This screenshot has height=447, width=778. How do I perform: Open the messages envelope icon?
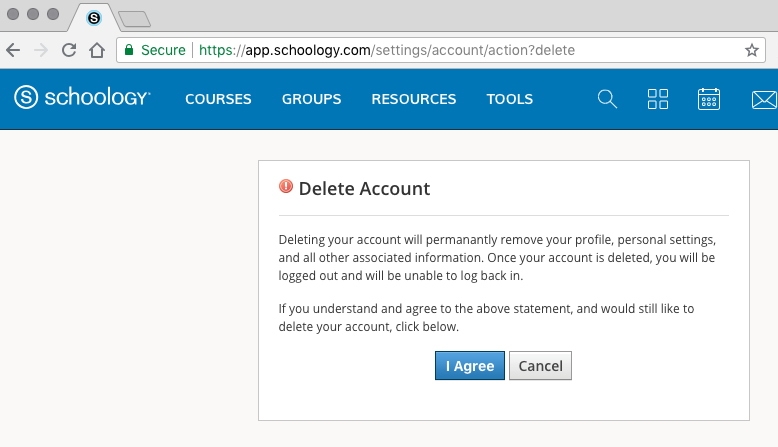click(x=764, y=98)
